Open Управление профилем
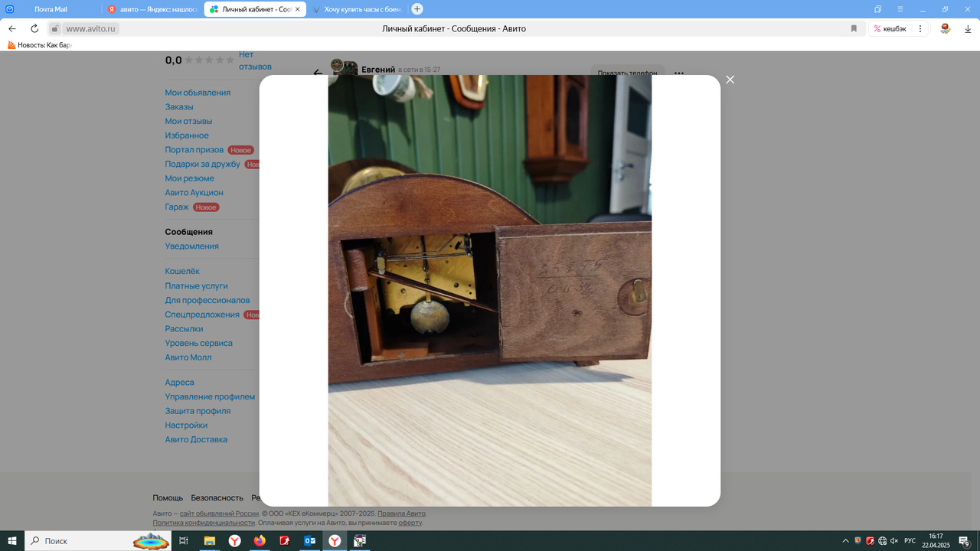This screenshot has height=551, width=980. [x=210, y=396]
